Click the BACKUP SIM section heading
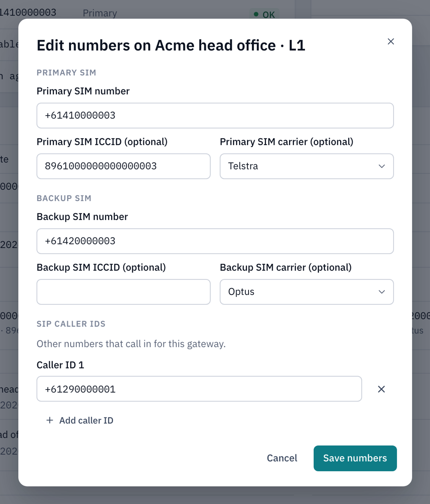 pos(64,198)
